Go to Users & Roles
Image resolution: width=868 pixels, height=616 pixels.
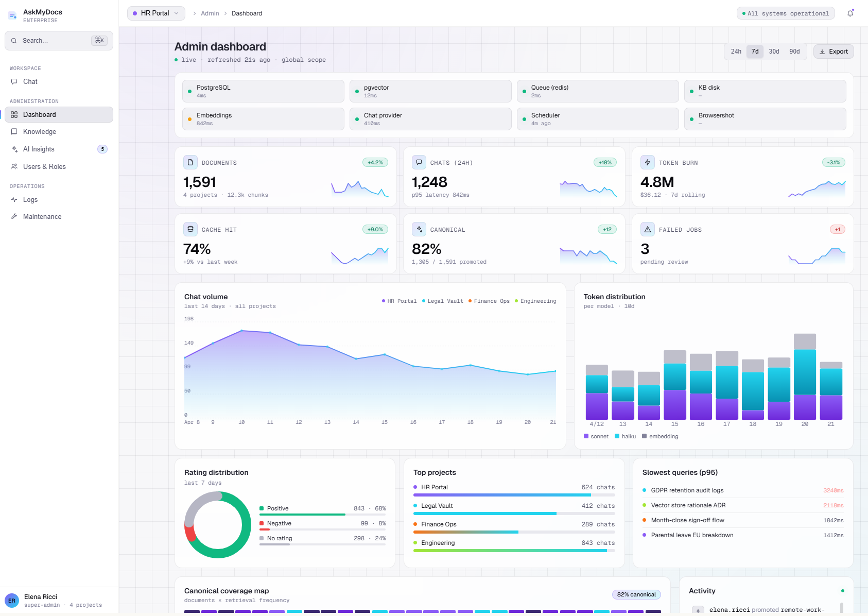point(59,166)
